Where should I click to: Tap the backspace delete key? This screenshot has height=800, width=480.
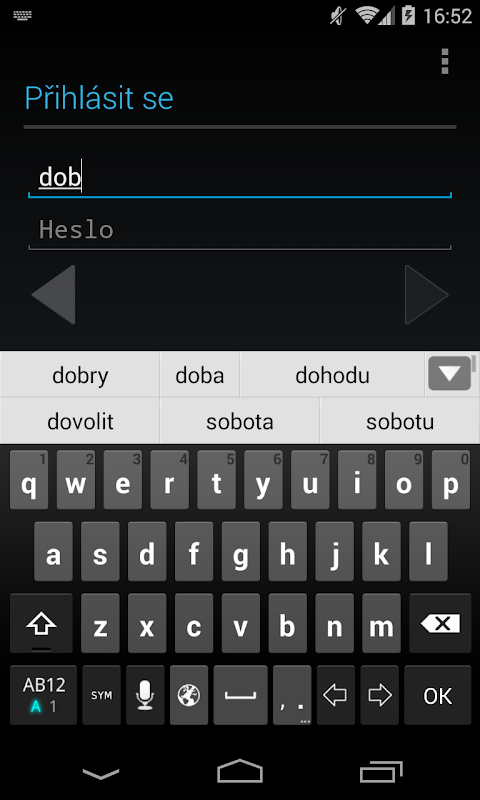(x=440, y=623)
